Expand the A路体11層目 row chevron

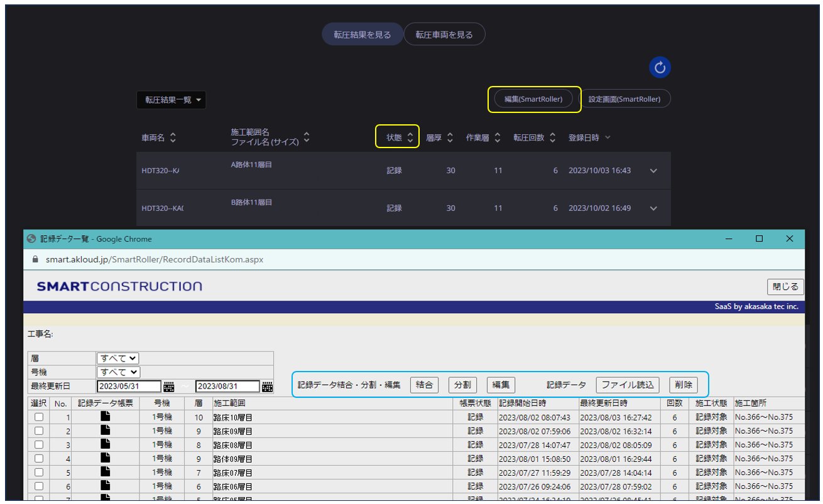click(x=653, y=171)
